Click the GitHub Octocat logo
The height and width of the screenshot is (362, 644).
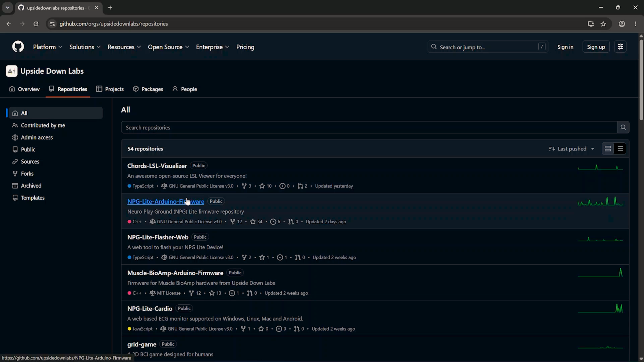18,47
